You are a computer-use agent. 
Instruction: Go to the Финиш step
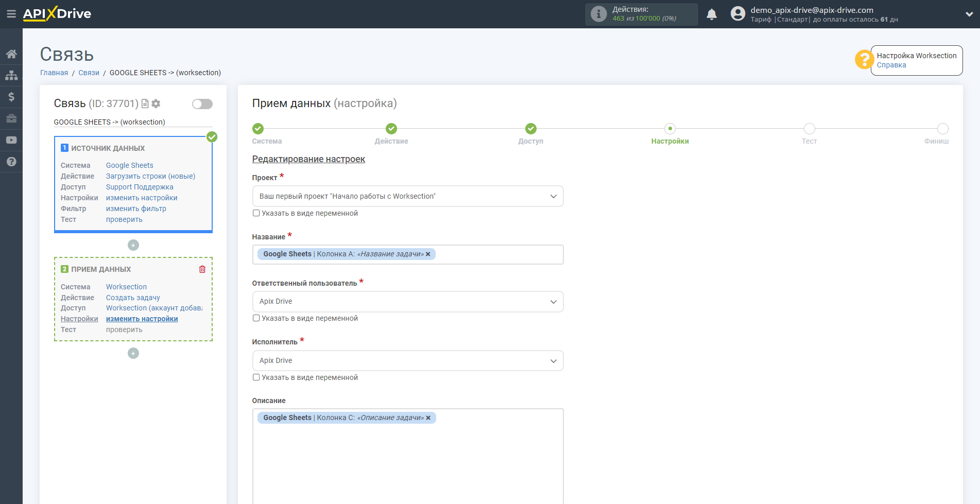click(943, 129)
